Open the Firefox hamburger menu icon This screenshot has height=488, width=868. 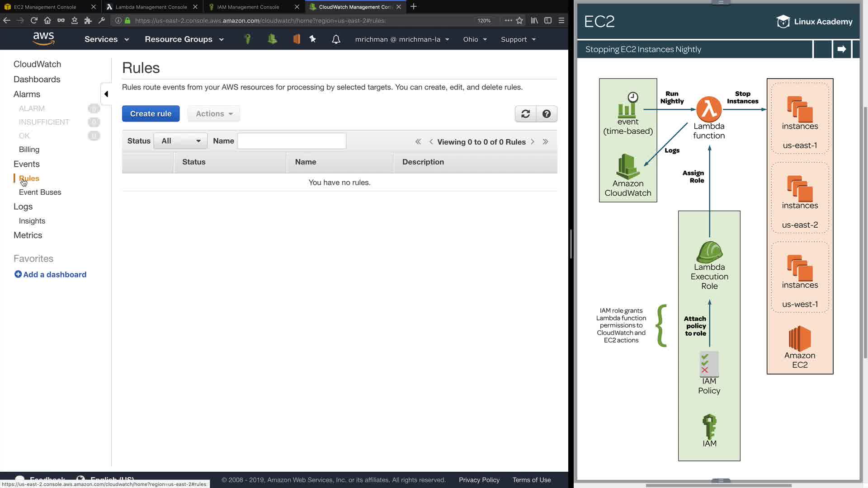(561, 20)
